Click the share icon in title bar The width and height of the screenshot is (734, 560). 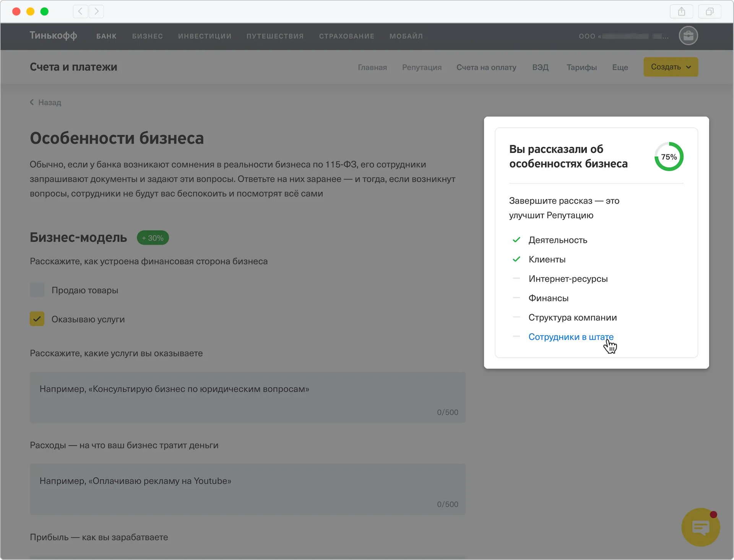click(x=681, y=11)
